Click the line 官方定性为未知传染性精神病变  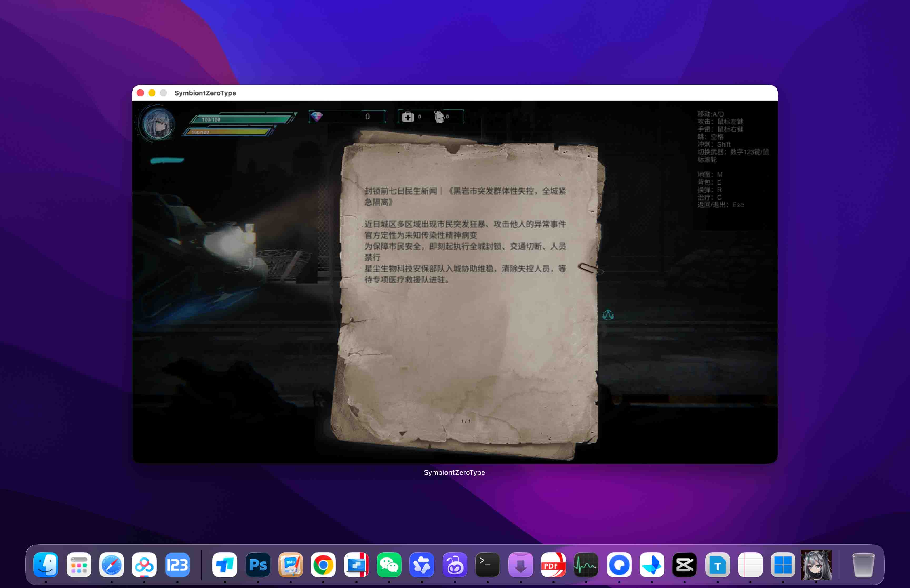421,235
